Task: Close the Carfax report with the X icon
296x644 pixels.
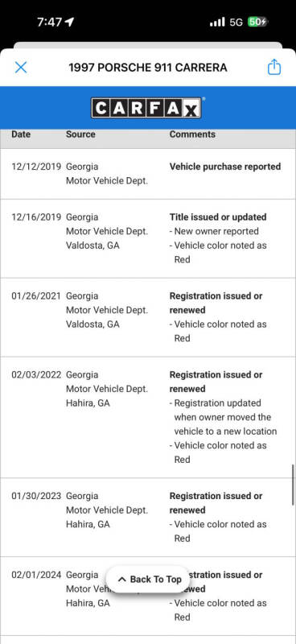Action: coord(21,68)
